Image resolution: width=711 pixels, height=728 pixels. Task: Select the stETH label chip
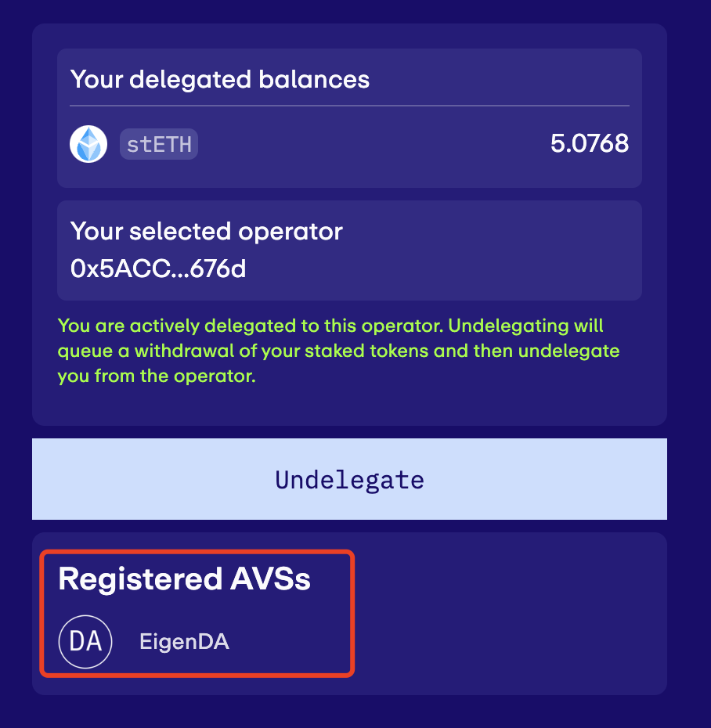159,144
